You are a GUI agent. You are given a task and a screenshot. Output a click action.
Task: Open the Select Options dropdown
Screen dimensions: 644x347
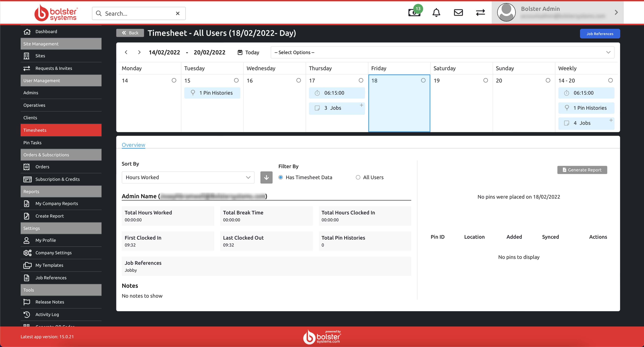442,52
